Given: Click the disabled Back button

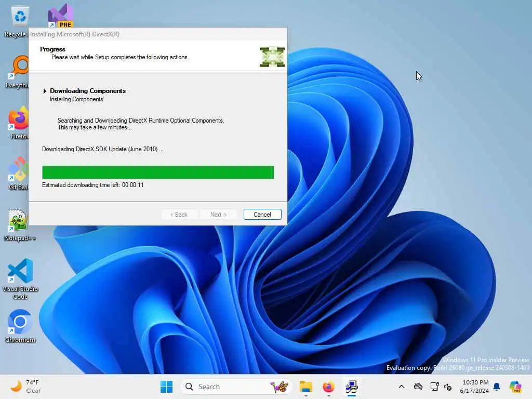Looking at the screenshot, I should click(179, 215).
